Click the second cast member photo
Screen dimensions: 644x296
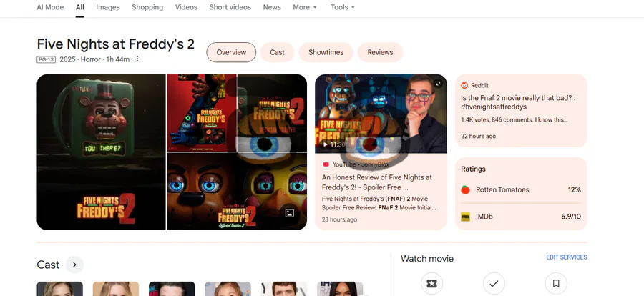click(116, 289)
